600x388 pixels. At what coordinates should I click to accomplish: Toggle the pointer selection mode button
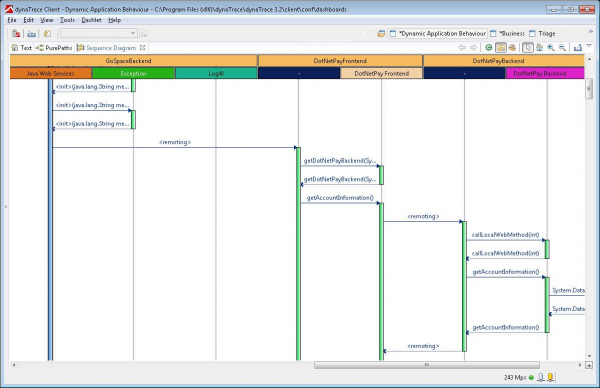528,47
